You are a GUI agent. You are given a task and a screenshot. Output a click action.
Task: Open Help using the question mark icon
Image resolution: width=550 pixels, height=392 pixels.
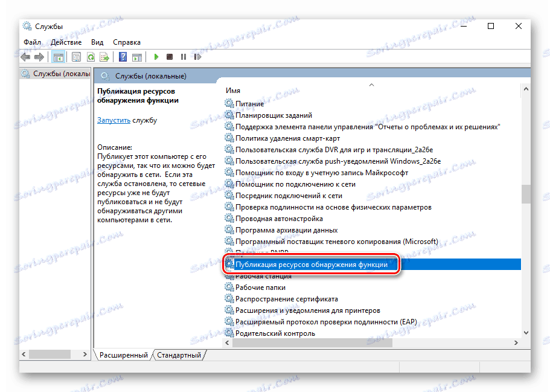pos(123,56)
